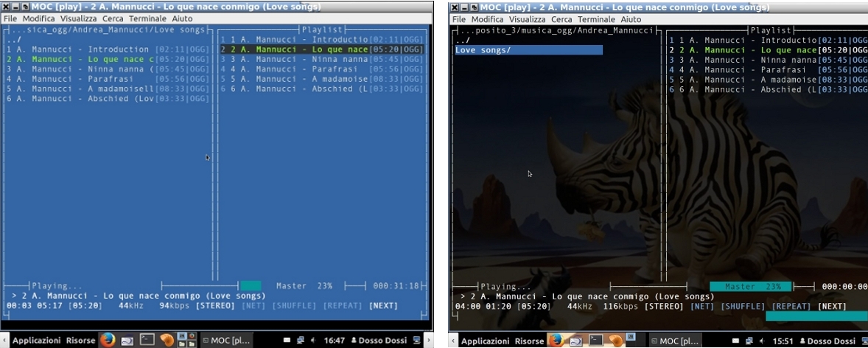Open the network tray icon in right taskbar
This screenshot has height=348, width=868.
pyautogui.click(x=749, y=340)
